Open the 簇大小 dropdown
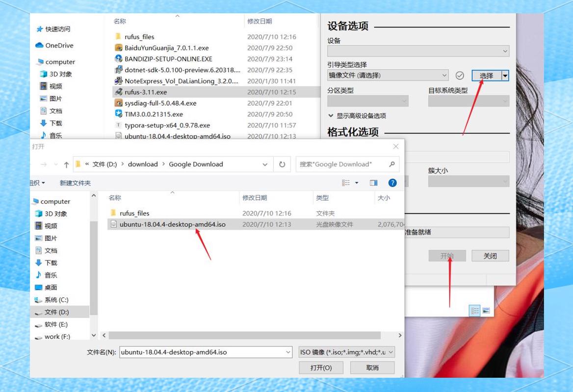Viewport: 573px width, 392px height. (x=469, y=181)
